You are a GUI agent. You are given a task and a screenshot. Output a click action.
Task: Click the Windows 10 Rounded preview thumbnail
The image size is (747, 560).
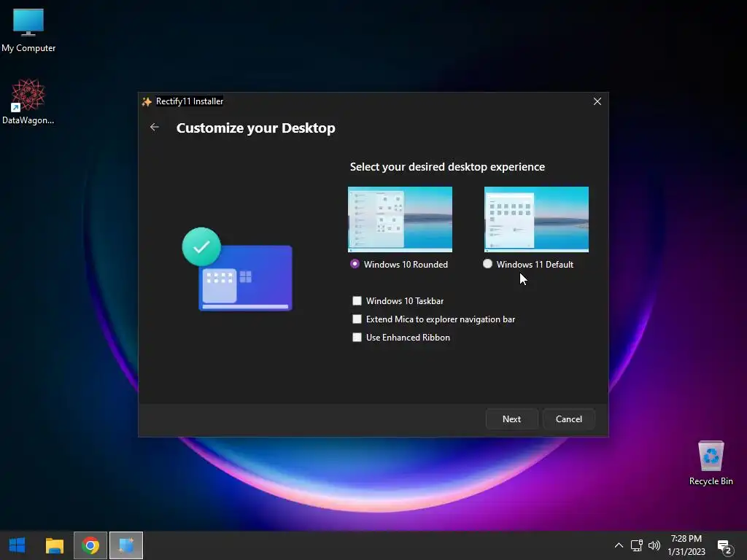click(x=400, y=219)
